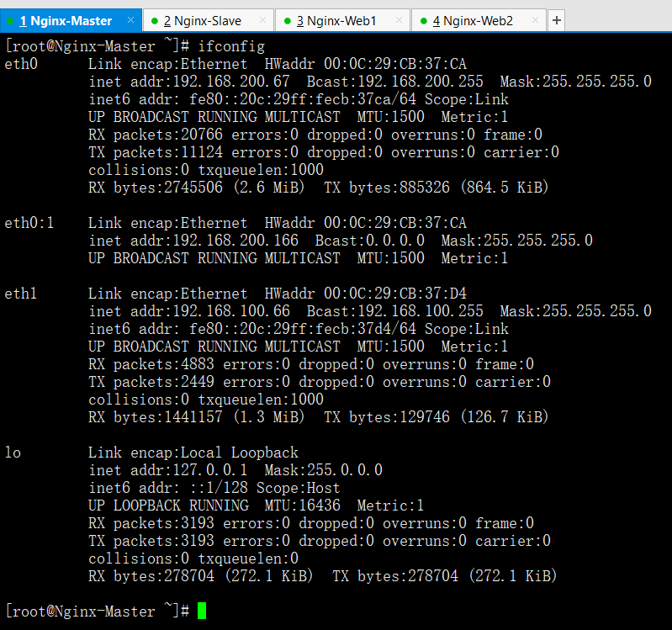Click 'UP LOOPBACK RUNNING' text

pos(168,506)
